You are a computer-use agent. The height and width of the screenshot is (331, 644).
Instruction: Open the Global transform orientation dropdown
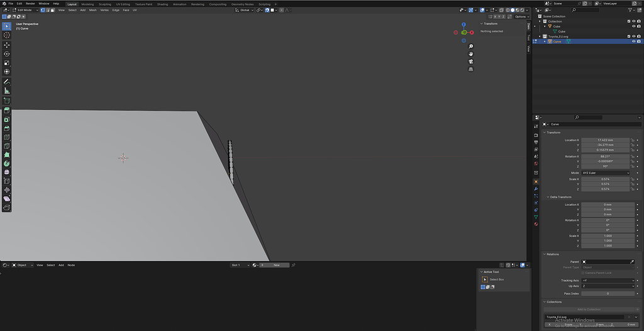click(245, 10)
